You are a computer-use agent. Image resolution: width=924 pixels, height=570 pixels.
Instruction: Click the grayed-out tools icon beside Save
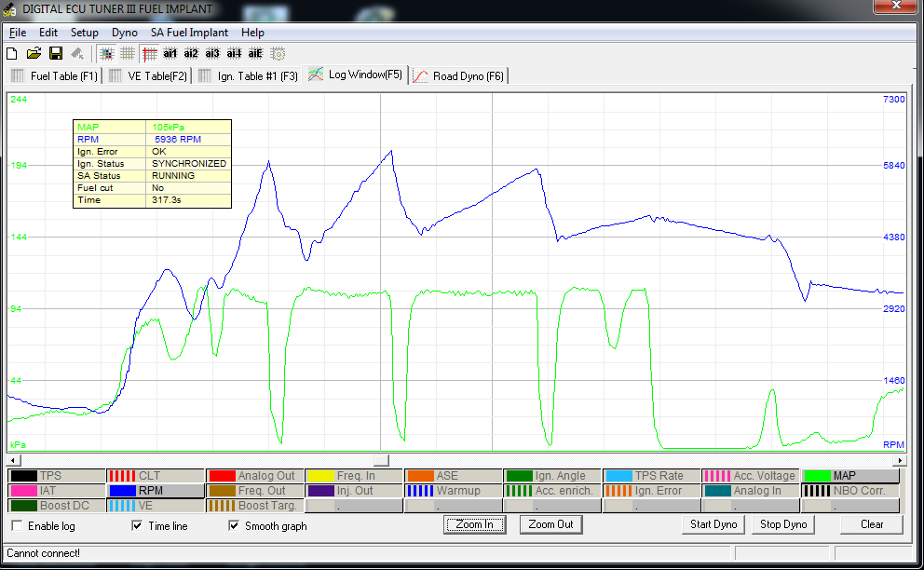click(x=77, y=54)
